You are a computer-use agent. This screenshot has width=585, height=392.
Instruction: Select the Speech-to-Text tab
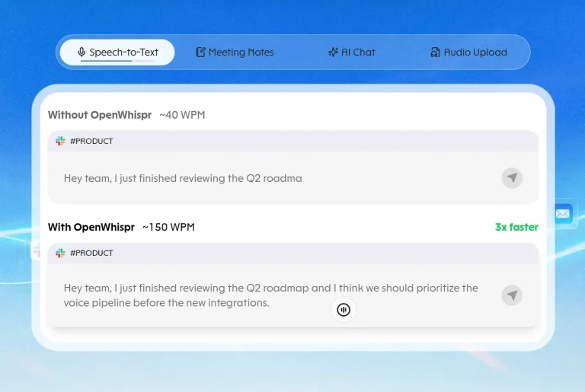click(117, 53)
